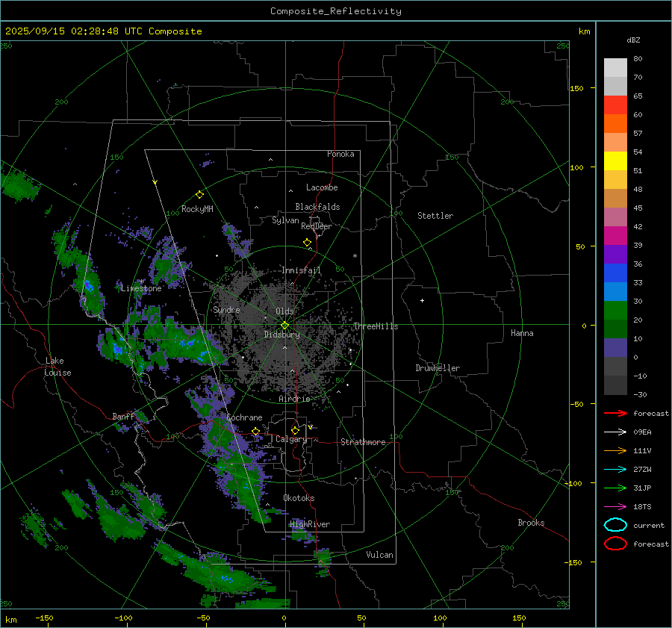Click the red forecast arrow in legend

coord(615,413)
